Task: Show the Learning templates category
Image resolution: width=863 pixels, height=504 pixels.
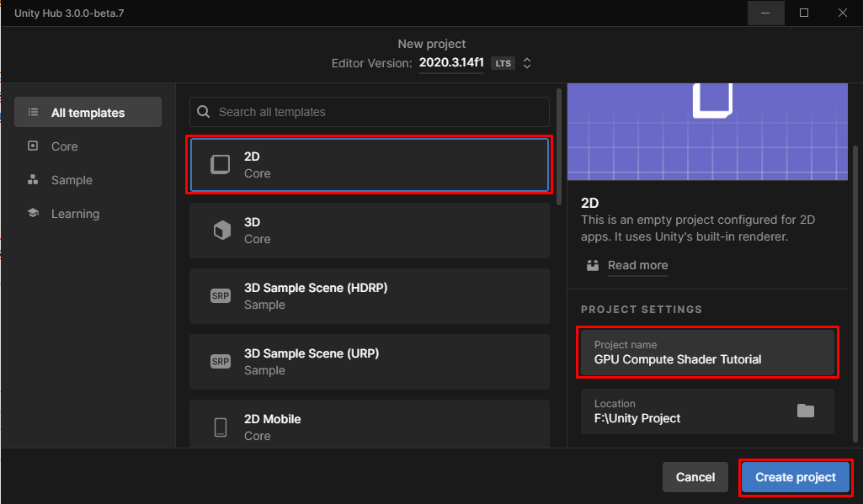Action: point(75,214)
